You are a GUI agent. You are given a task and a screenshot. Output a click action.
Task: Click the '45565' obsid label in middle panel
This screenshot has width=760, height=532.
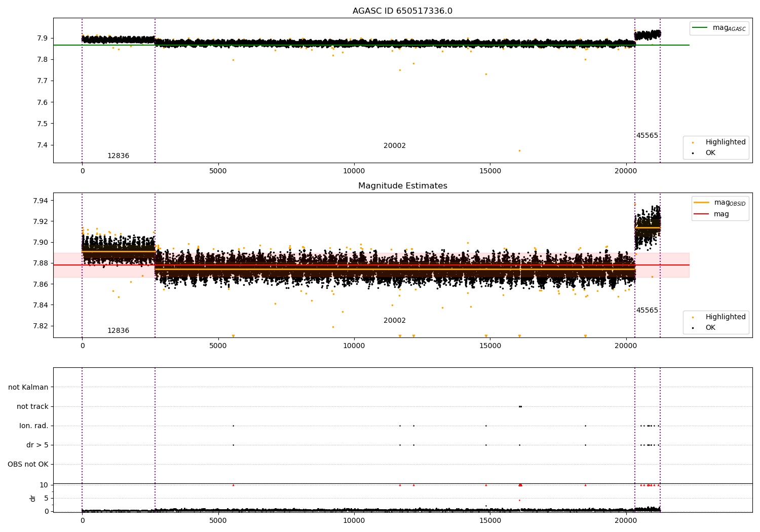coord(647,311)
